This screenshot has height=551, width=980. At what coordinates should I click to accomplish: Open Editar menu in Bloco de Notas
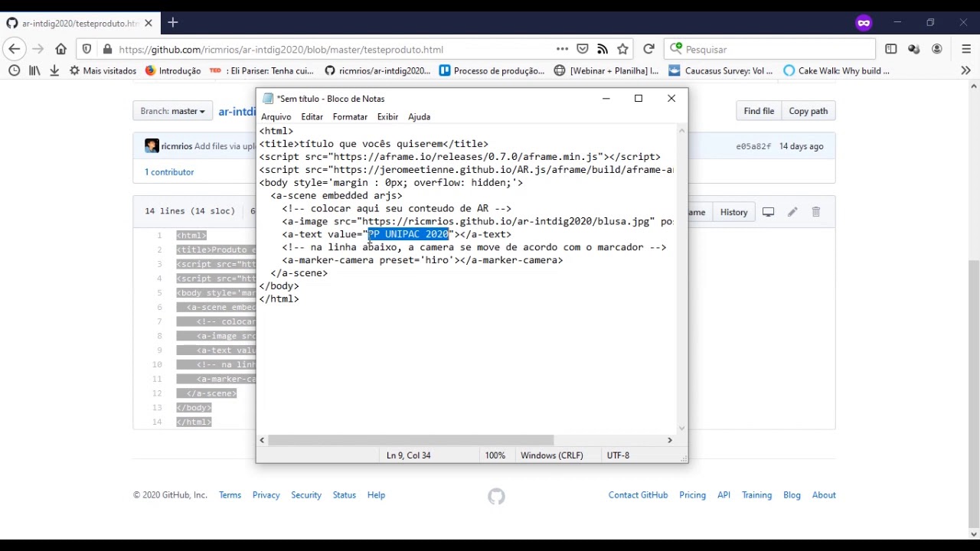pos(312,117)
